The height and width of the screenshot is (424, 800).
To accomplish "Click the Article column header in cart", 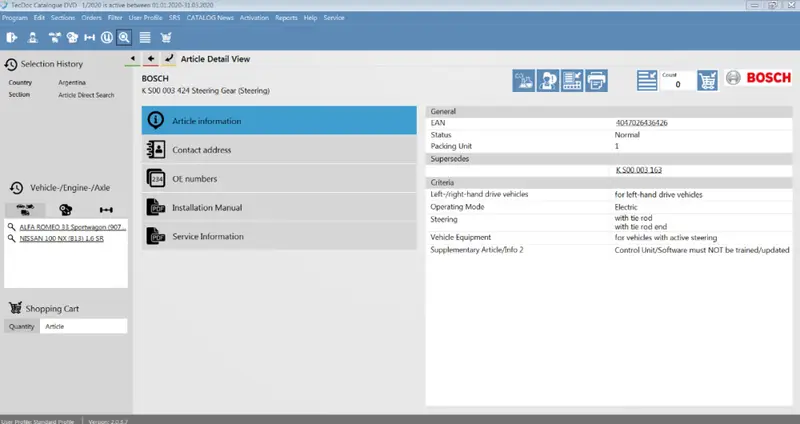I will pos(84,327).
